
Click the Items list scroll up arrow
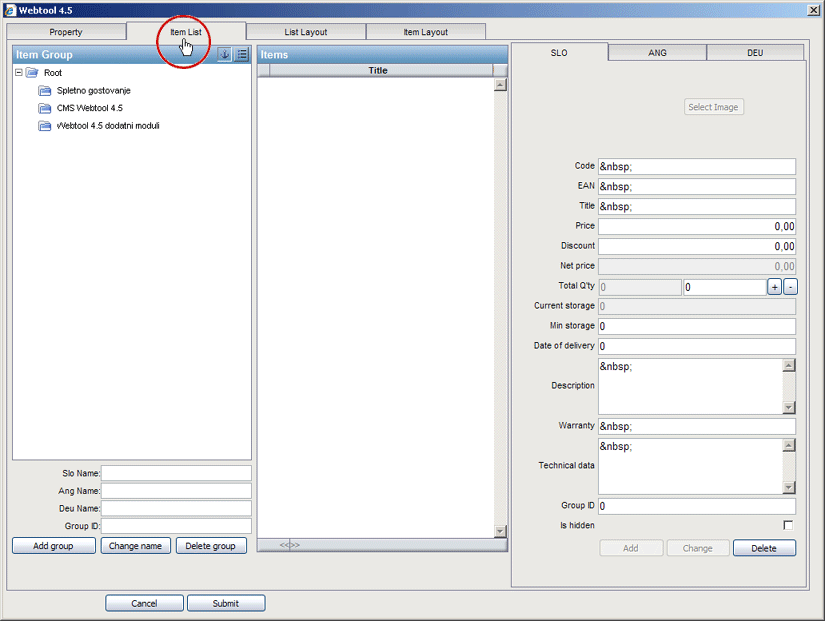501,86
